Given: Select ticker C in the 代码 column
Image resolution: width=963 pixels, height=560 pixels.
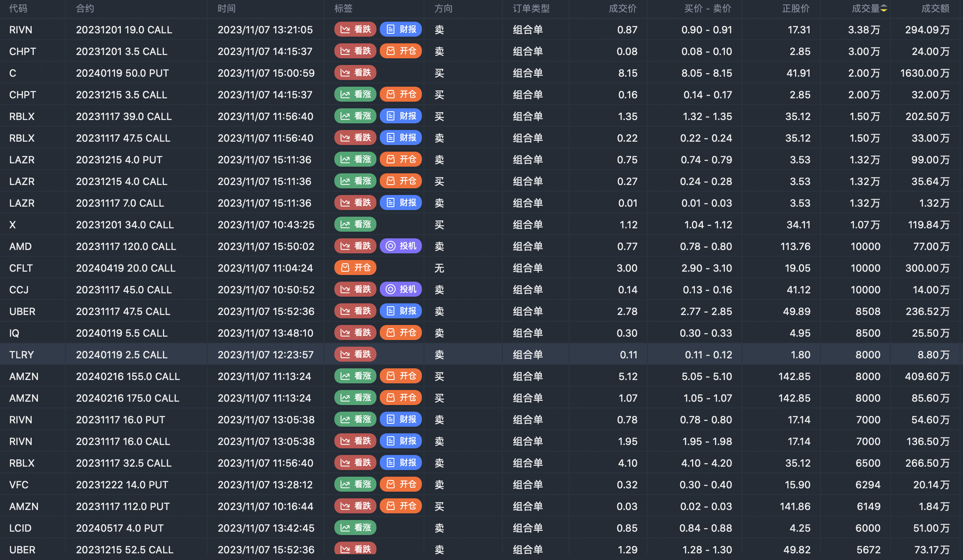Looking at the screenshot, I should click(x=13, y=73).
